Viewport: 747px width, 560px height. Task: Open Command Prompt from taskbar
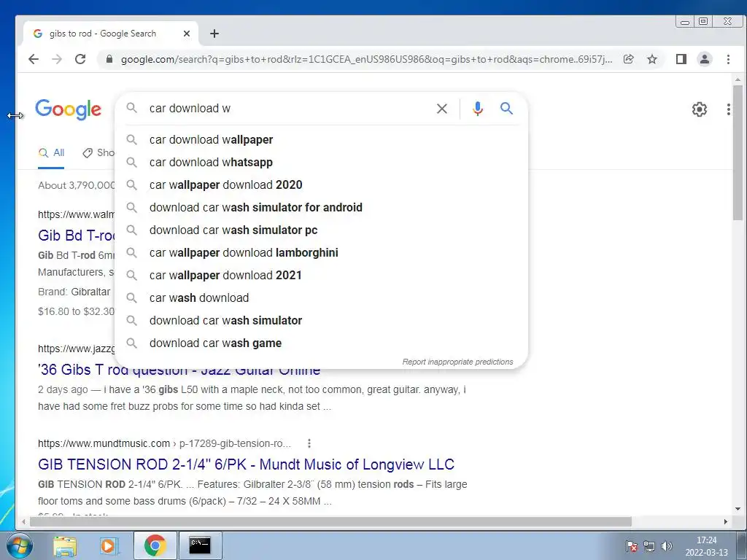[200, 545]
